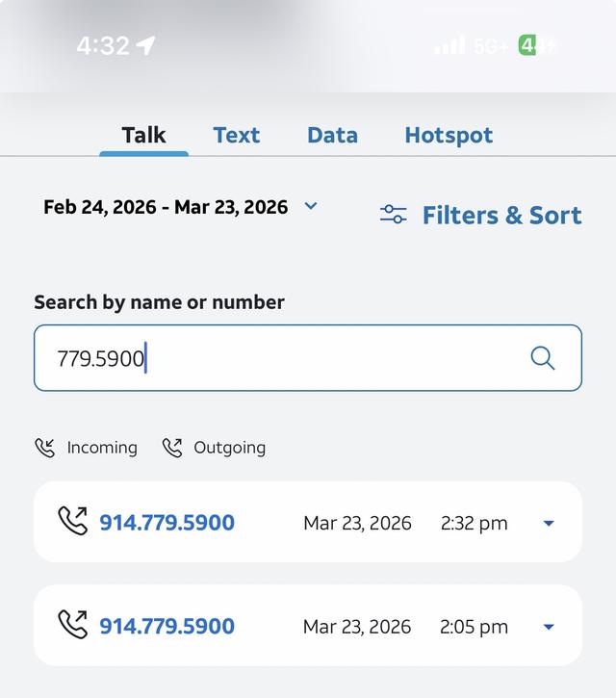Screen dimensions: 616x698
Task: Switch to the Data tab
Action: tap(332, 136)
